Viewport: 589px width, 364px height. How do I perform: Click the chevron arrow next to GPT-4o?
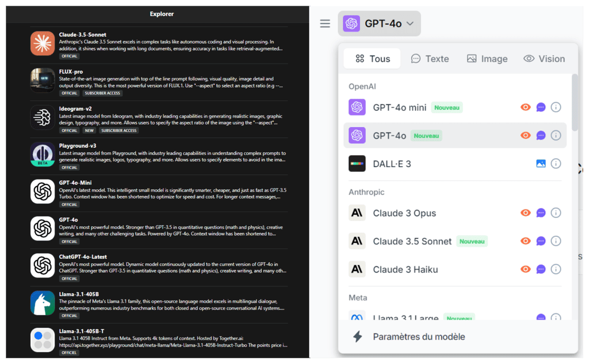coord(410,24)
